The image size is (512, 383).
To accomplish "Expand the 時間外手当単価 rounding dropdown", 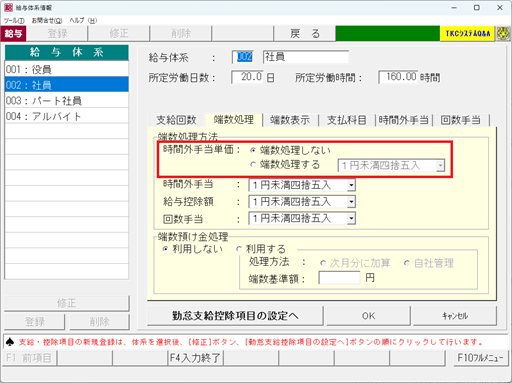I will pyautogui.click(x=441, y=165).
